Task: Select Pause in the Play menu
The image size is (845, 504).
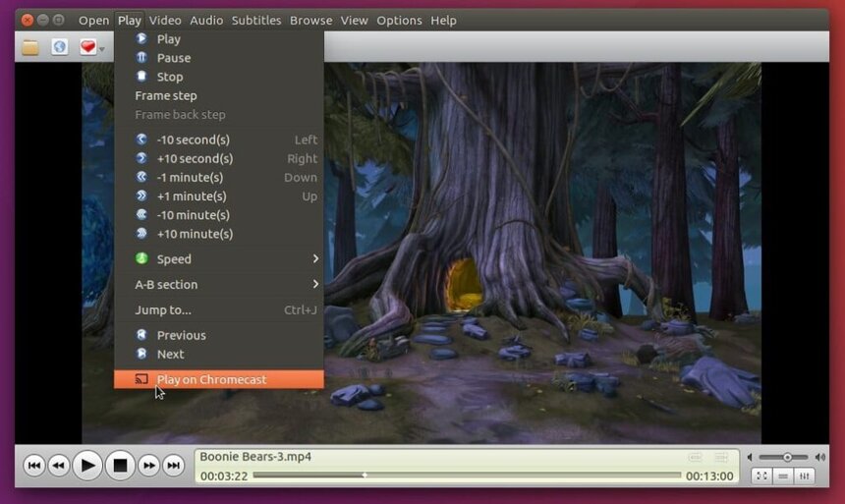Action: [x=219, y=58]
